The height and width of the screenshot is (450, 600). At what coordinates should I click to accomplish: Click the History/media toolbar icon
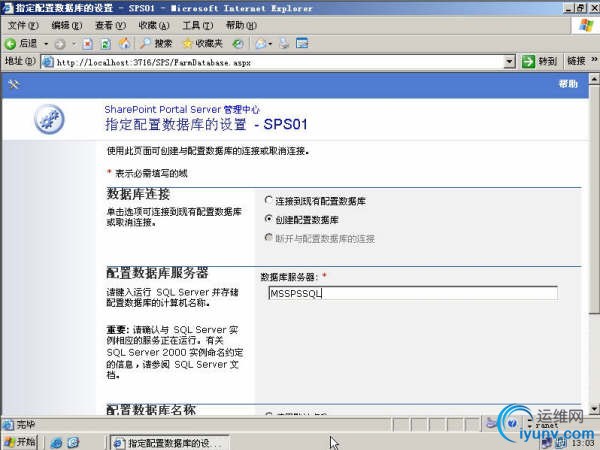coord(238,44)
